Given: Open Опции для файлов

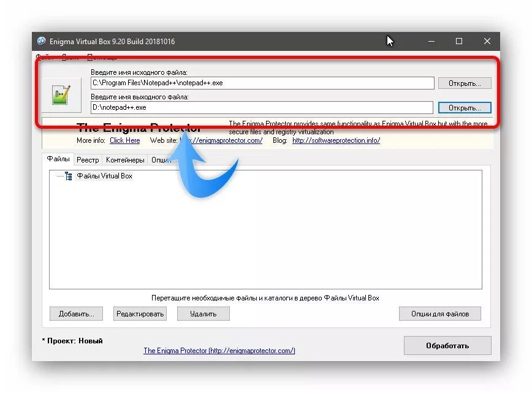Looking at the screenshot, I should (x=440, y=314).
